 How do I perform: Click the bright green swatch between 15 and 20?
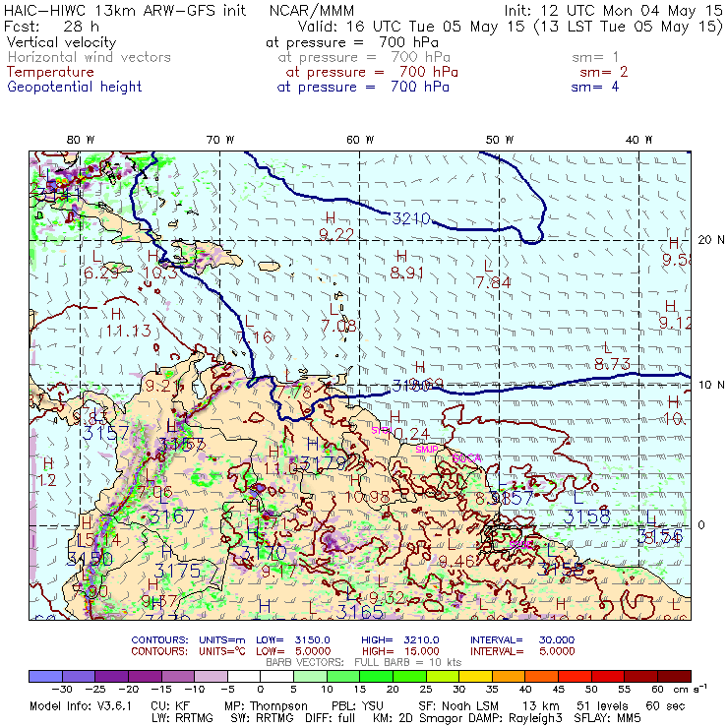click(377, 676)
